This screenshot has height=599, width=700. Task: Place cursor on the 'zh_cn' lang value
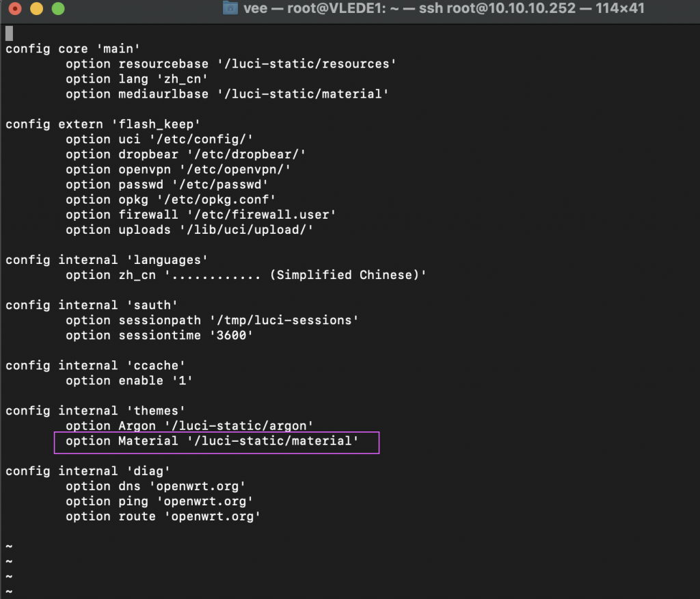[x=182, y=79]
